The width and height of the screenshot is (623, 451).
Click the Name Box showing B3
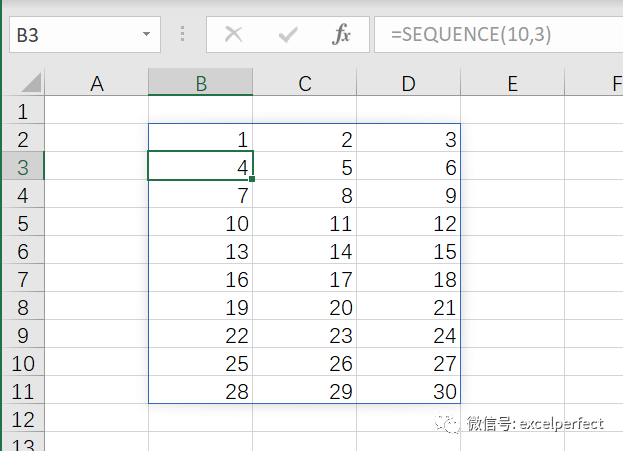pyautogui.click(x=70, y=35)
